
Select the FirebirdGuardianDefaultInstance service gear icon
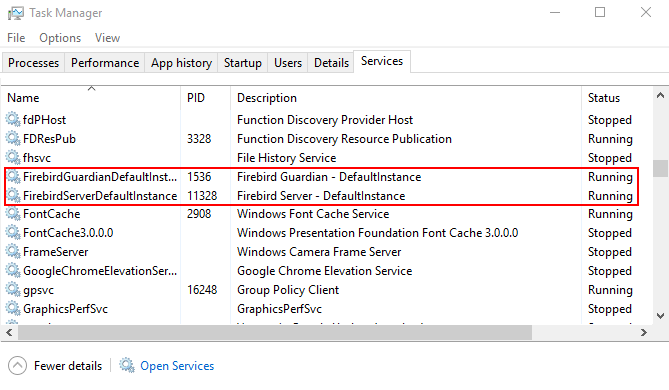(13, 177)
